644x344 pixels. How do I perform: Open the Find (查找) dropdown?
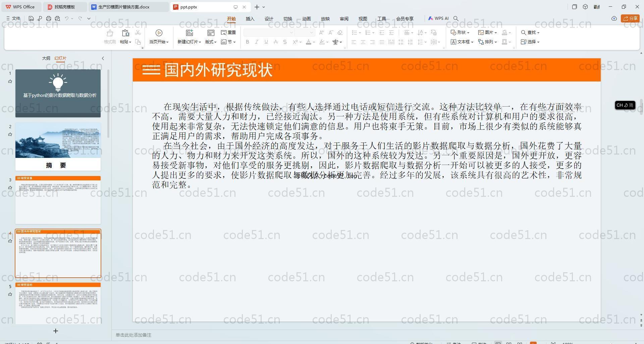pos(530,33)
